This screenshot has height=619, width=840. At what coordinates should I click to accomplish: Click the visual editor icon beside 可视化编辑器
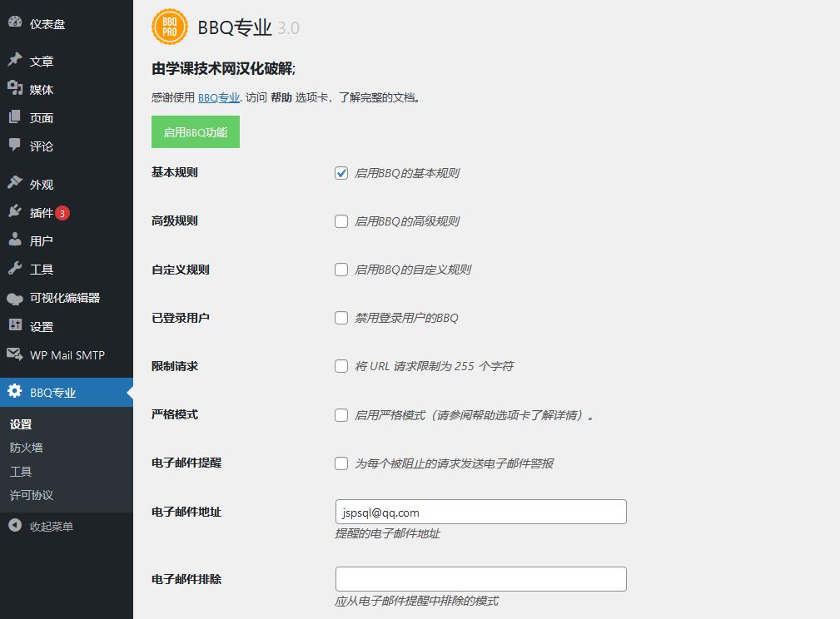tap(15, 298)
